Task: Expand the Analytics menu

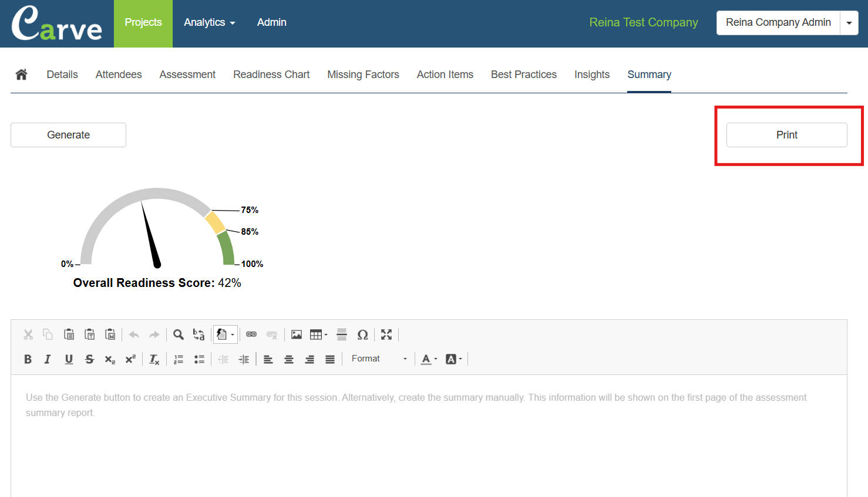Action: 209,22
